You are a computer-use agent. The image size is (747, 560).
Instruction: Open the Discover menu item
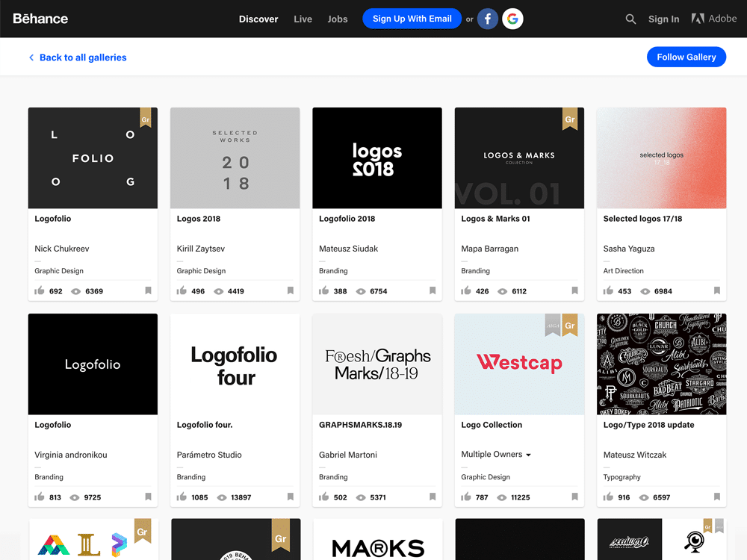(258, 19)
